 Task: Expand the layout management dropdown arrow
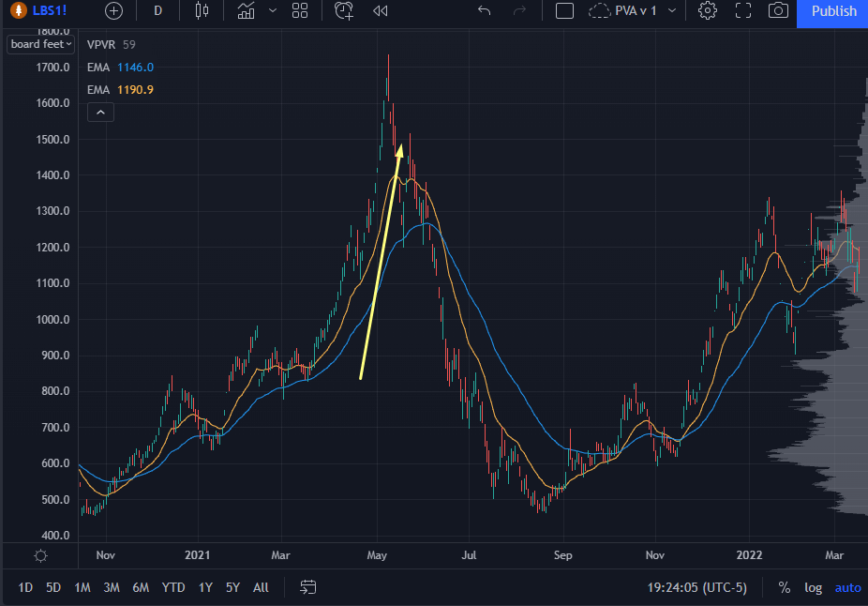pos(672,10)
